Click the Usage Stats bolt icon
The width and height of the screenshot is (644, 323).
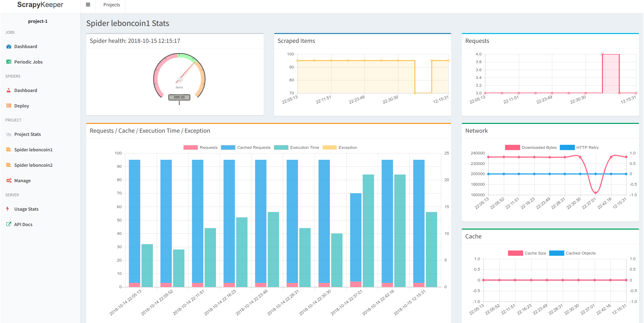click(x=8, y=209)
